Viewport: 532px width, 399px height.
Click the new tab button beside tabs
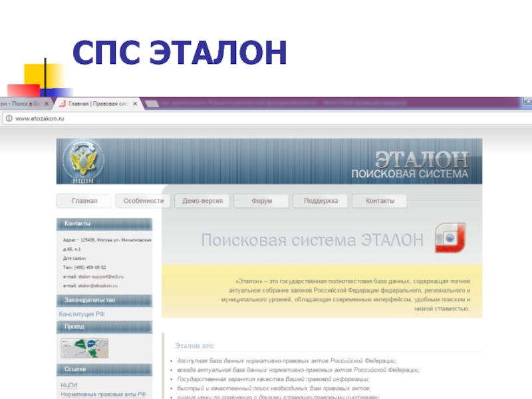pos(152,104)
